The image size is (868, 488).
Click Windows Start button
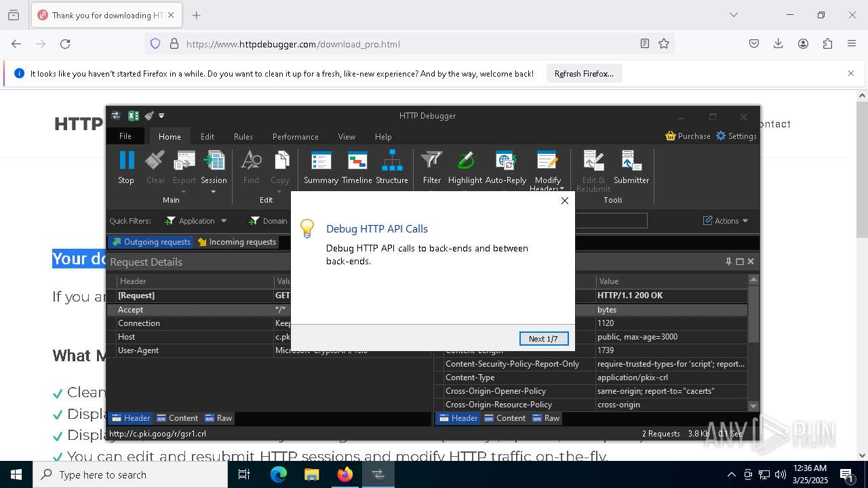(x=16, y=474)
